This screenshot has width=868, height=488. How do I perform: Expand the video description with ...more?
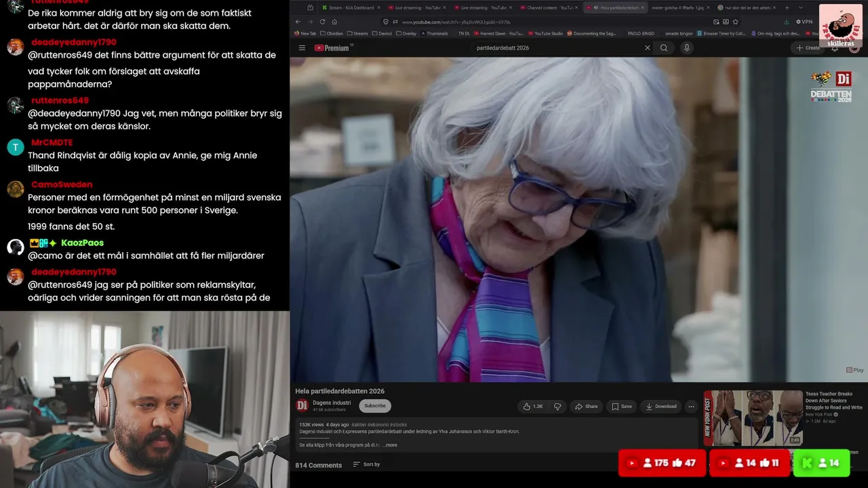390,445
